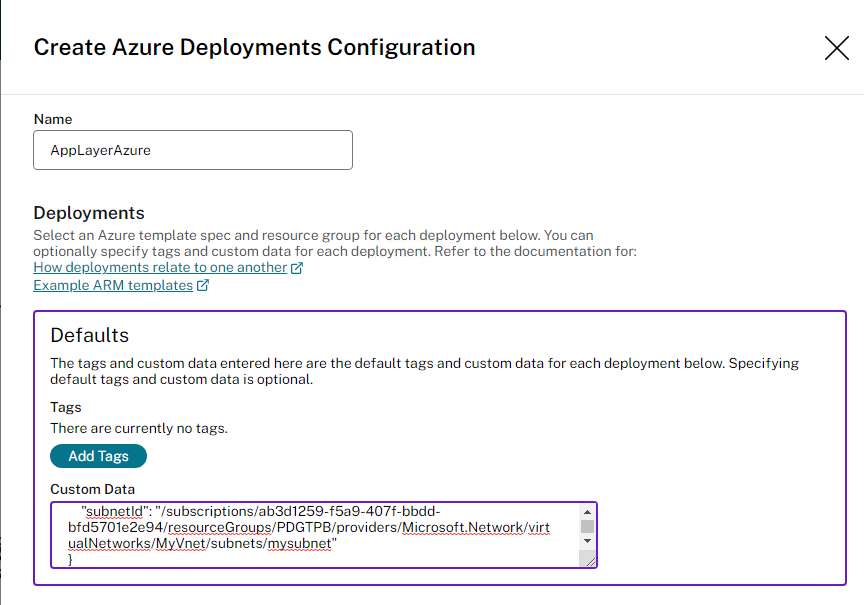Click external-link icon next to Example ARM templates
This screenshot has width=864, height=605.
coord(203,286)
